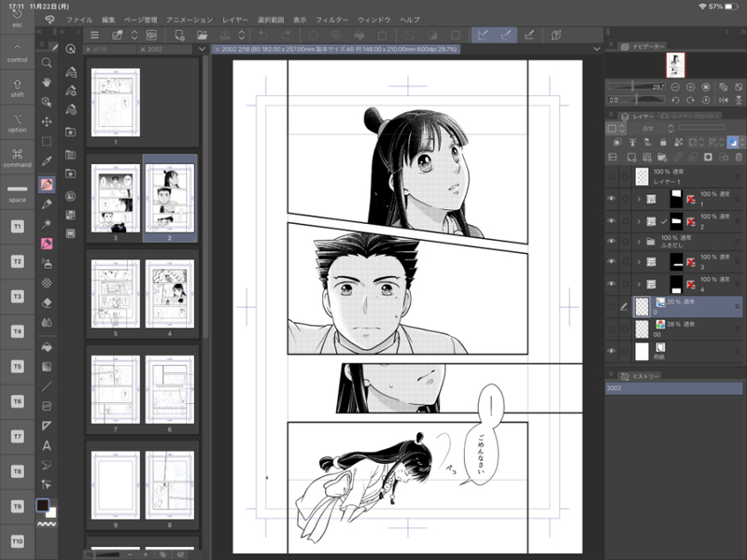Show the hidden 28% layer
The height and width of the screenshot is (560, 747).
(612, 329)
